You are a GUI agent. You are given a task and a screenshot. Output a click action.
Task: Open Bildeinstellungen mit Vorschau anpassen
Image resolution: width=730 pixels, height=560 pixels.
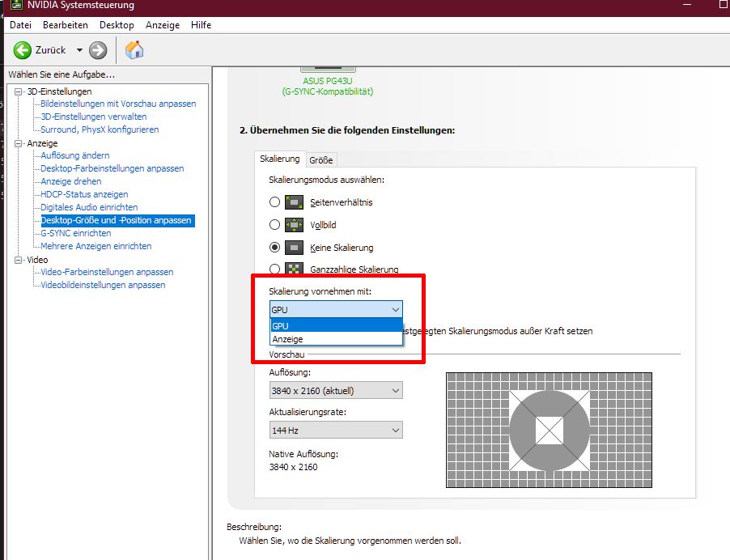[118, 104]
